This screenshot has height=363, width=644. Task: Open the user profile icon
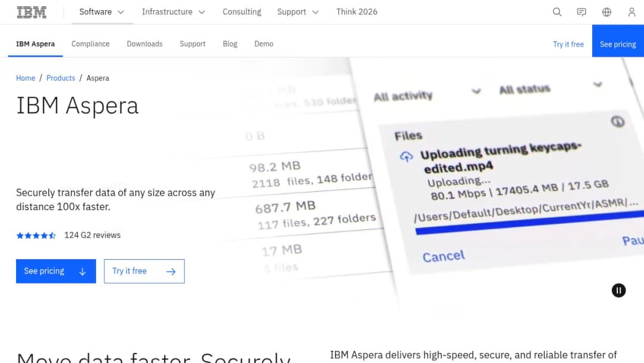pyautogui.click(x=631, y=12)
